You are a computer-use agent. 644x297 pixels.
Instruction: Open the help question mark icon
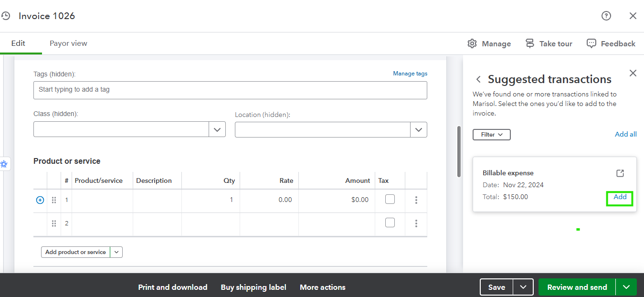(606, 16)
